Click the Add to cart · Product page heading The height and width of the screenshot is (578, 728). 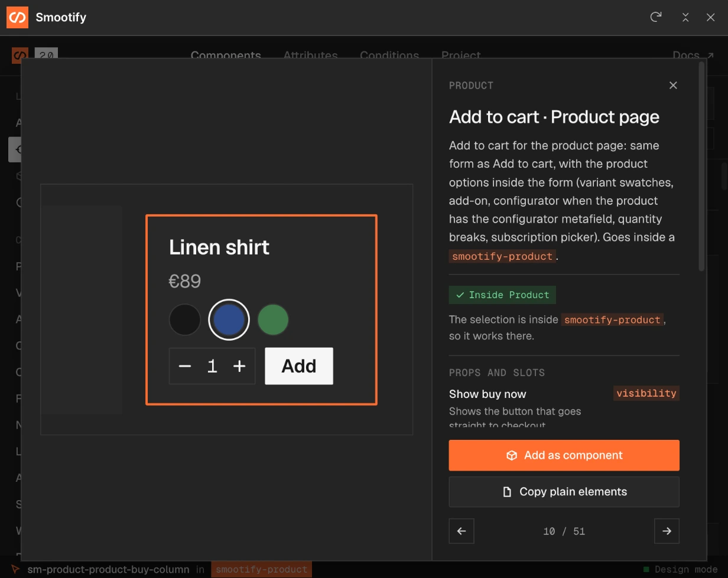(x=554, y=117)
